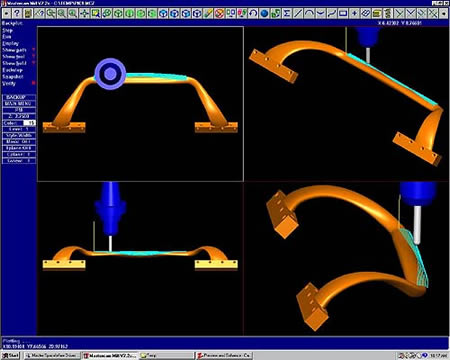Image resolution: width=450 pixels, height=360 pixels.
Task: Select the Create spline curve icon
Action: (x=332, y=13)
